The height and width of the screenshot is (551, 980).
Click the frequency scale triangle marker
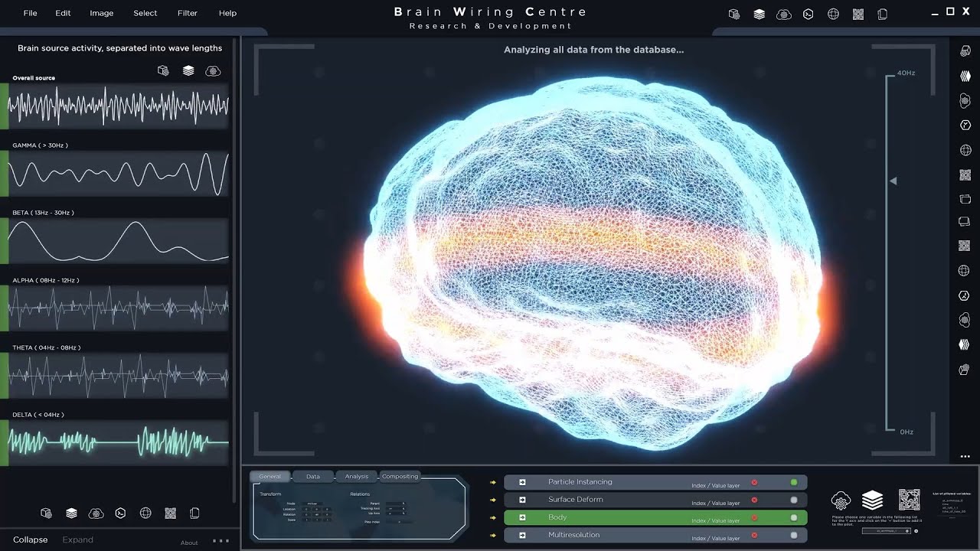893,181
